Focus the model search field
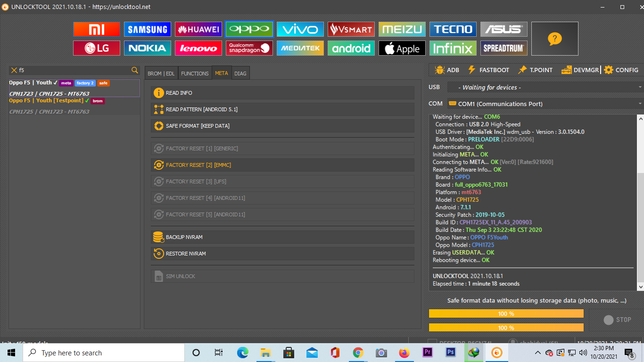Viewport: 644px width, 362px height. tap(74, 70)
